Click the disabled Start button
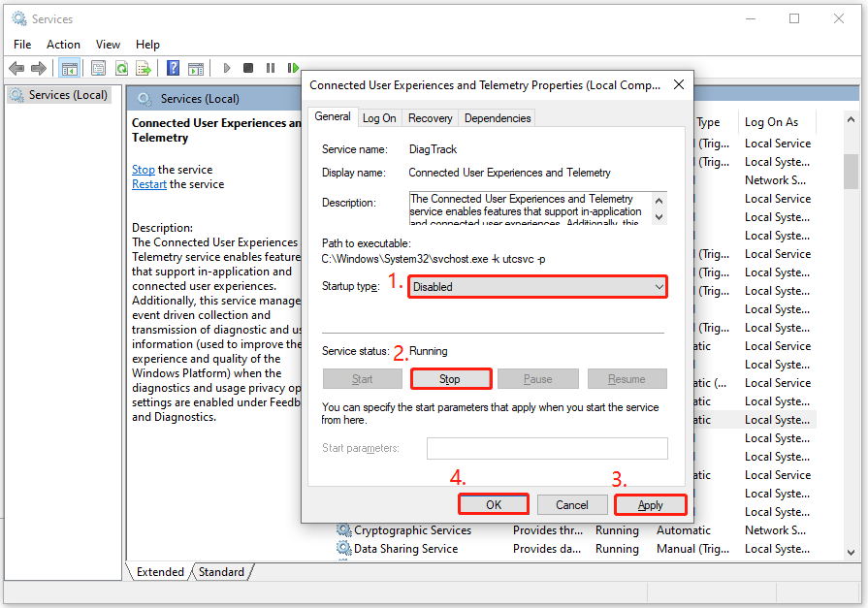Screen dimensions: 868x608 pos(363,379)
